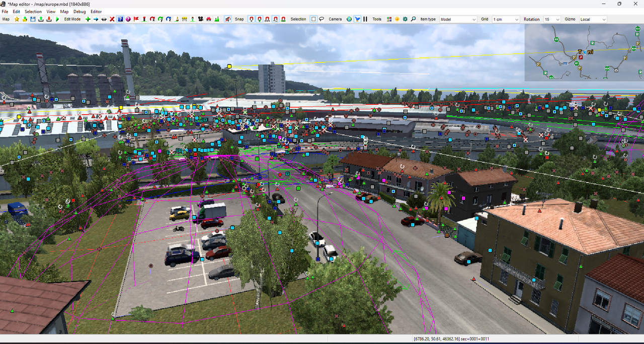Click the open map folder icon
Screen dimensions: 644x344
(25, 19)
